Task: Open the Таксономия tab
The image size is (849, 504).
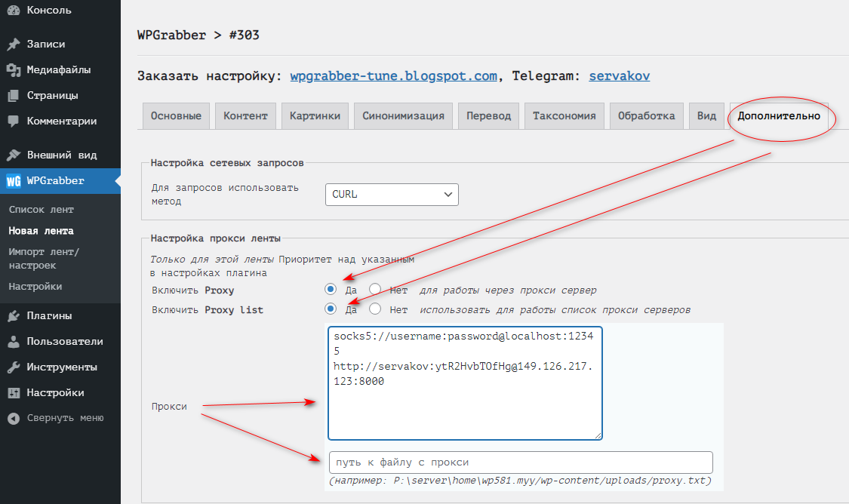Action: 564,116
